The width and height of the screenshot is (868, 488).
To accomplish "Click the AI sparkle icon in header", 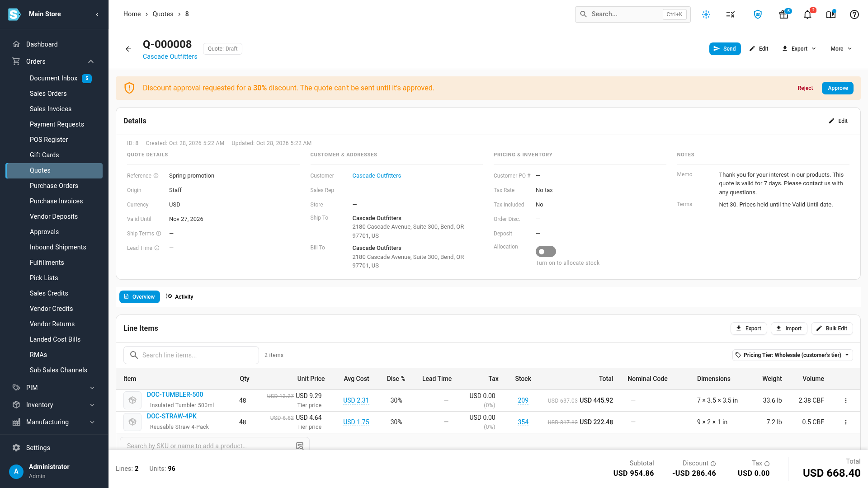I will 706,14.
